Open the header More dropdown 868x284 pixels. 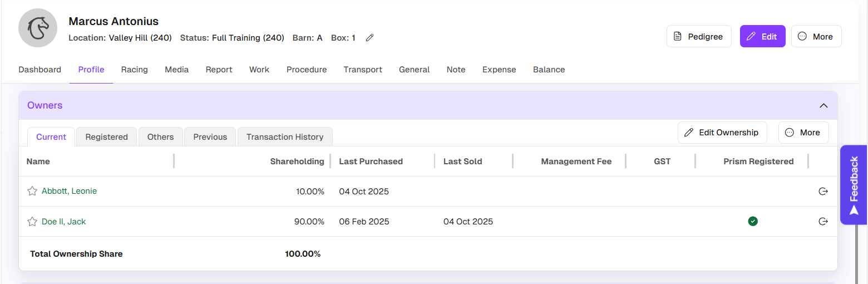816,36
